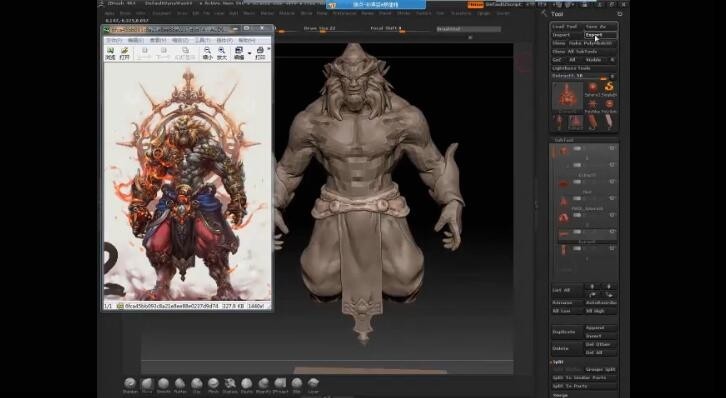Select the Layer brush in the bottom shelf

point(313,384)
